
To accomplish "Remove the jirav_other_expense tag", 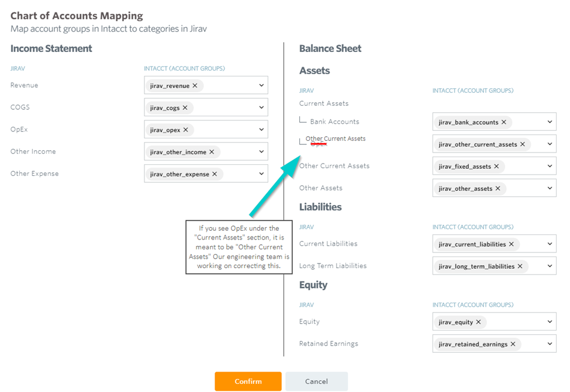I will [x=215, y=174].
